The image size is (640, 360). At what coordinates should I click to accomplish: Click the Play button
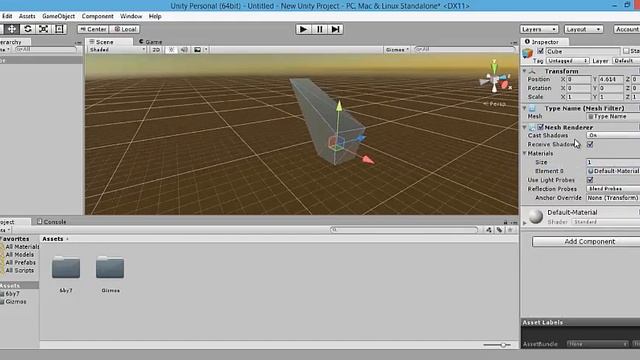pyautogui.click(x=303, y=29)
